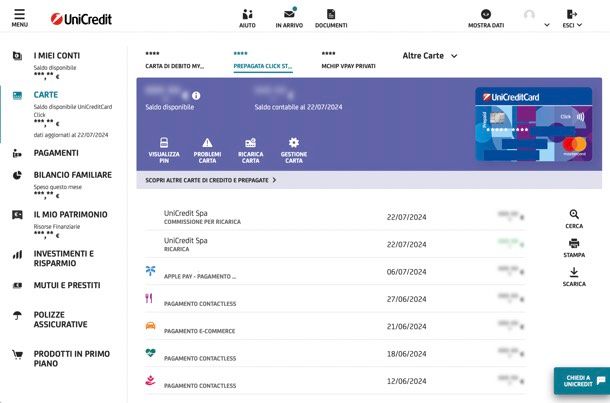Viewport: 610px width, 403px height.
Task: Open VISUALIZZA PIN
Action: pos(164,150)
